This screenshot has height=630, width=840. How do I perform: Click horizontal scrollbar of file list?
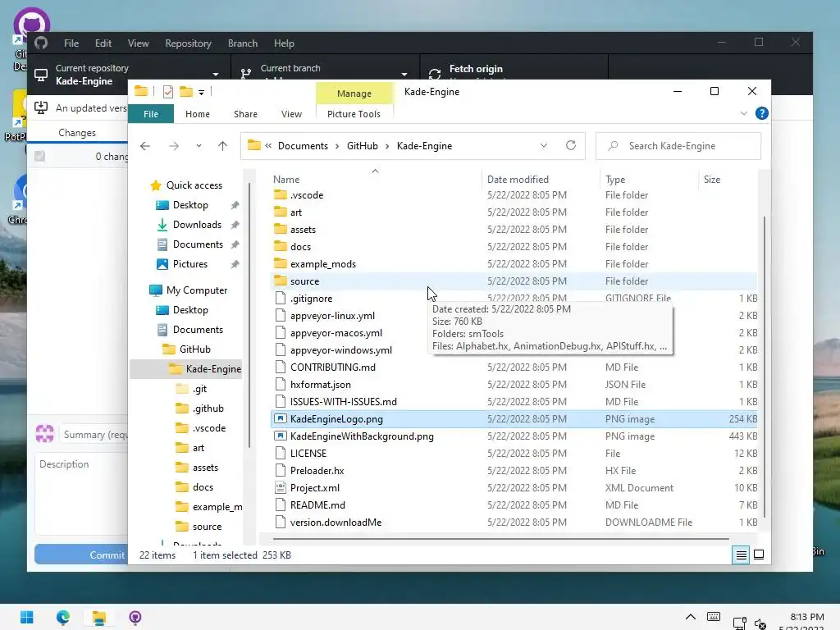tap(501, 539)
